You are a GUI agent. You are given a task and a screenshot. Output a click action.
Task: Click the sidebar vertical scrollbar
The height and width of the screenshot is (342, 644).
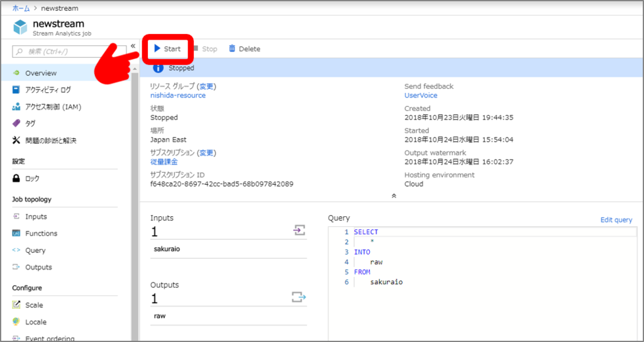135,206
